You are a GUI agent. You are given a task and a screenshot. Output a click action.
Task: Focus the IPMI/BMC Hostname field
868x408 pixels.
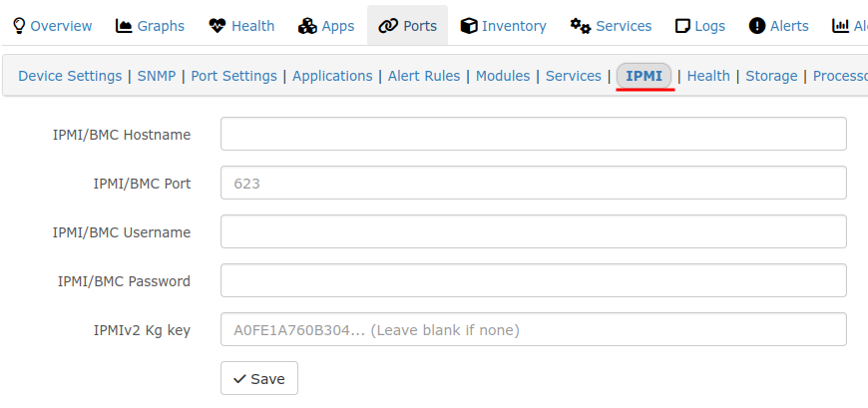(x=533, y=134)
